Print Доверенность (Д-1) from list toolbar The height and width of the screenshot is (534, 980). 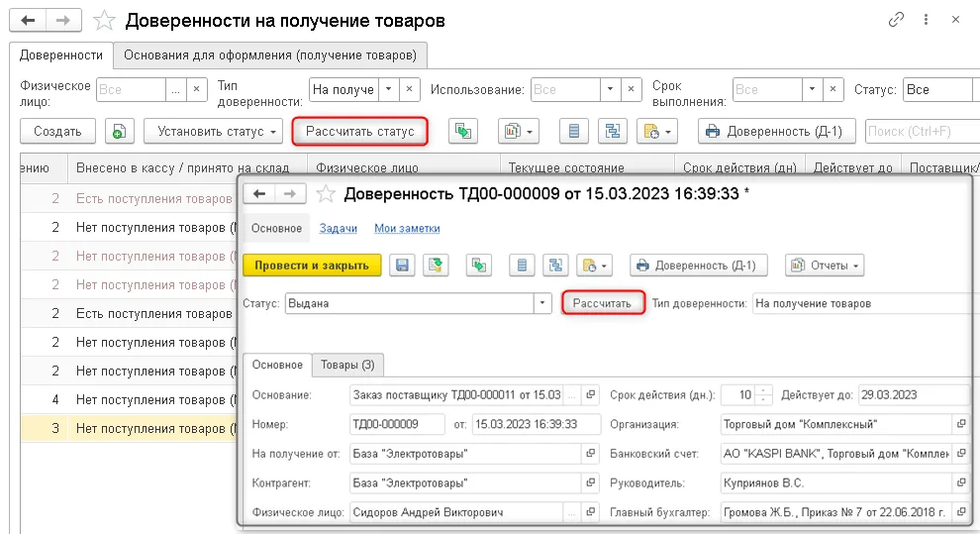(776, 132)
